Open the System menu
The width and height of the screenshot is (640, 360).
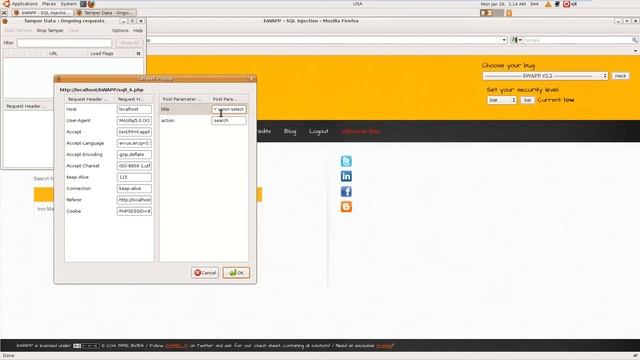pyautogui.click(x=68, y=4)
